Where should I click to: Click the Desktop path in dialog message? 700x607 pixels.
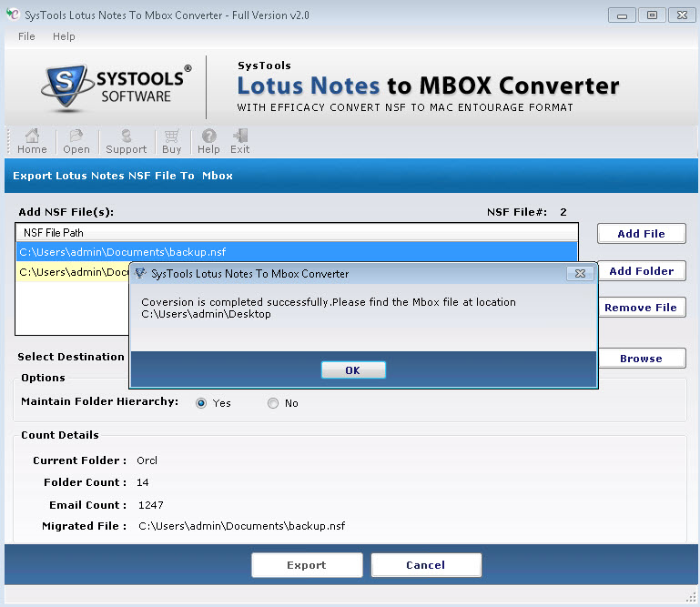[206, 314]
